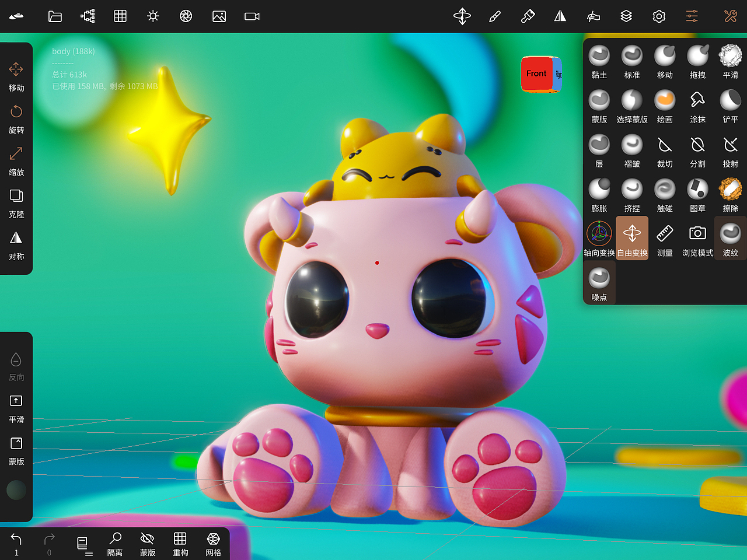Screen dimensions: 747x560
Task: Activate 移动 in the left gizmo panel
Action: tap(16, 76)
